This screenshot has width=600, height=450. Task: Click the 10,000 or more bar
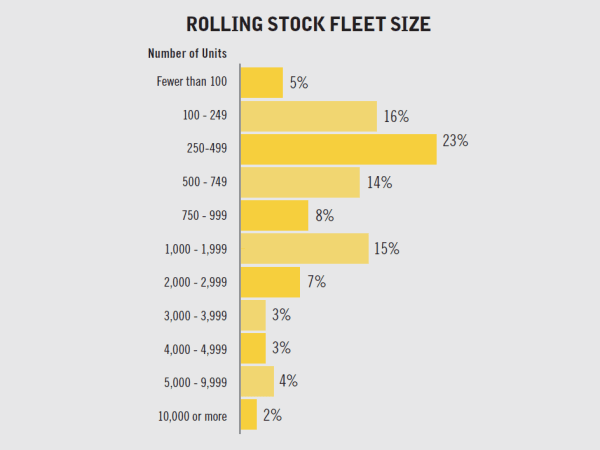[x=249, y=414]
